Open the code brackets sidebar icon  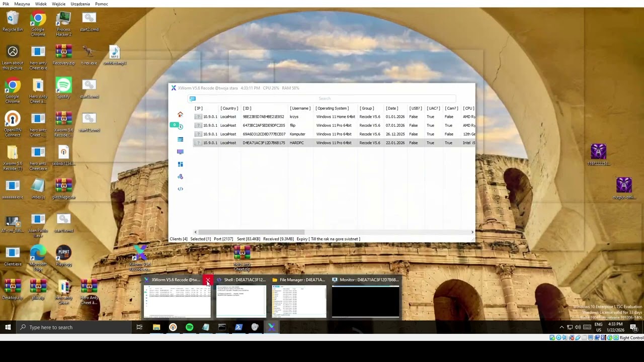pyautogui.click(x=180, y=189)
